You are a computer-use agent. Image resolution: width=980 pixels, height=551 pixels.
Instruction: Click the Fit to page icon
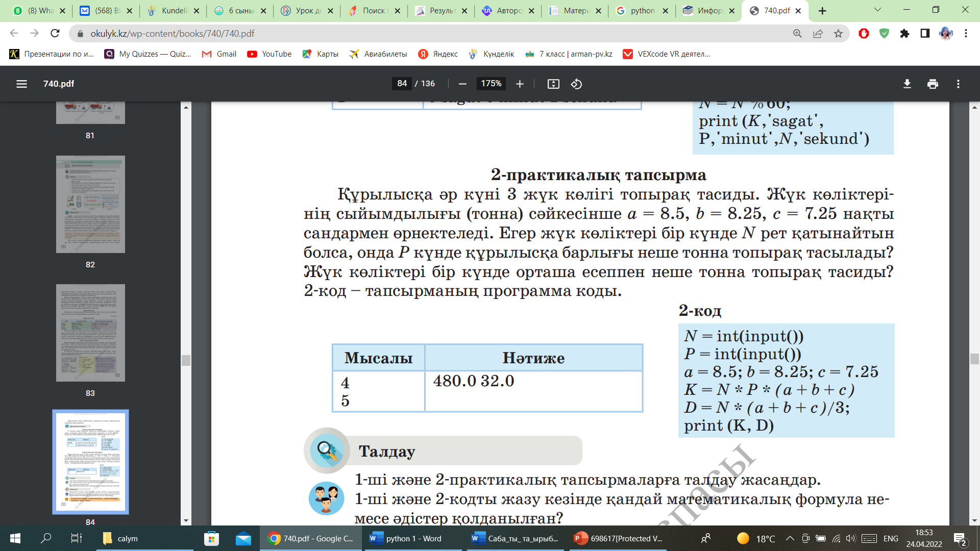click(x=553, y=84)
